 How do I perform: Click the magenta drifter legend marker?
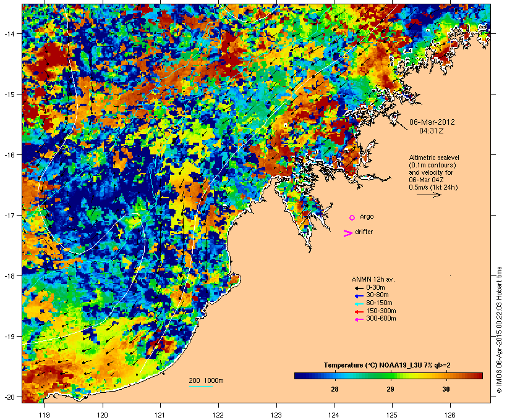pyautogui.click(x=347, y=233)
